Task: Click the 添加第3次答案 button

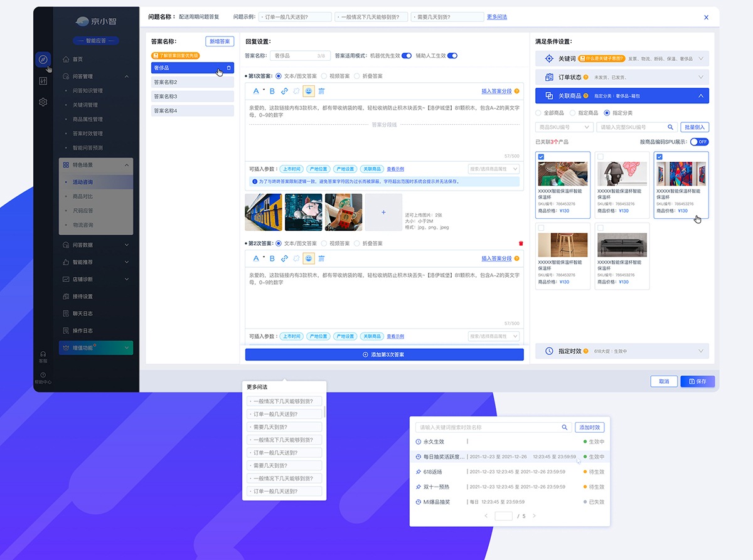Action: [384, 355]
